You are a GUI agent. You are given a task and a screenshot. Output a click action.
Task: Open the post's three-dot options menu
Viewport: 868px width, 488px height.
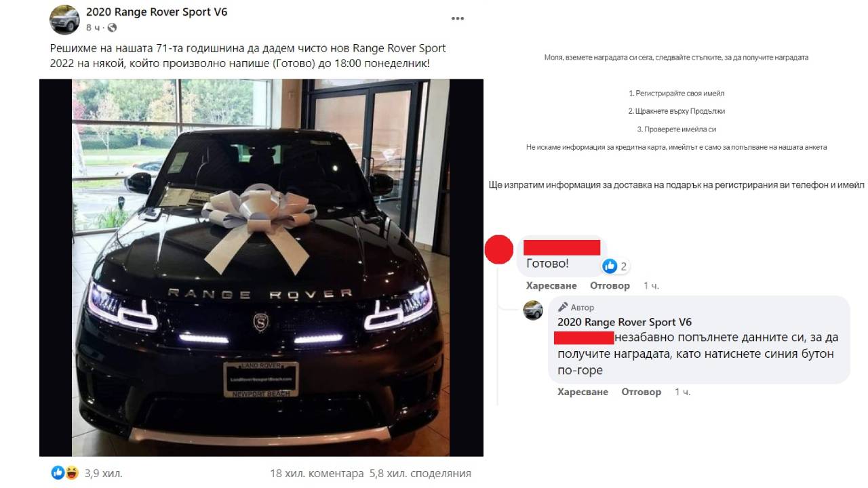click(x=458, y=18)
